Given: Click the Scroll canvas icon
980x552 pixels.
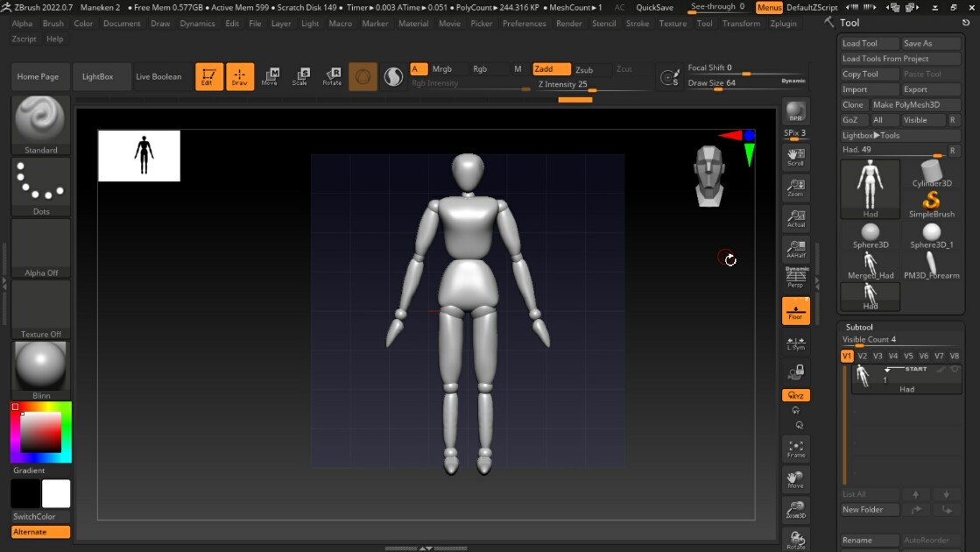Looking at the screenshot, I should coord(795,157).
